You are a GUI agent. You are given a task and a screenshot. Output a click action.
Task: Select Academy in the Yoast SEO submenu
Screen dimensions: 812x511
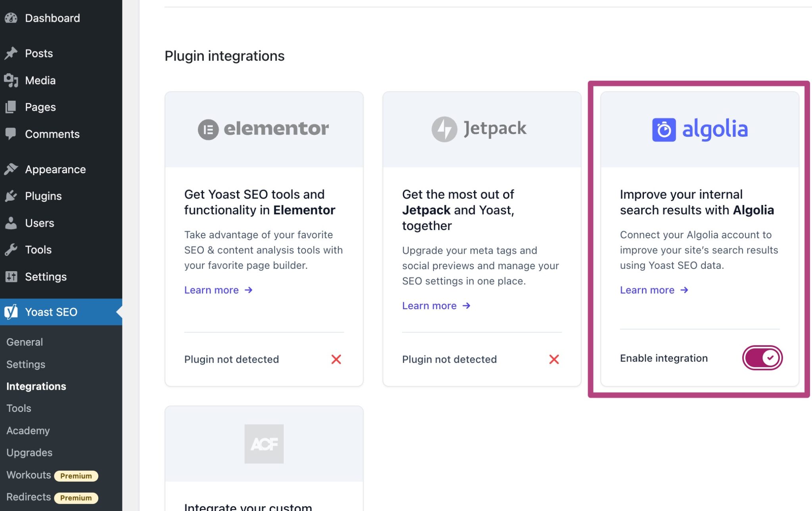click(x=28, y=431)
